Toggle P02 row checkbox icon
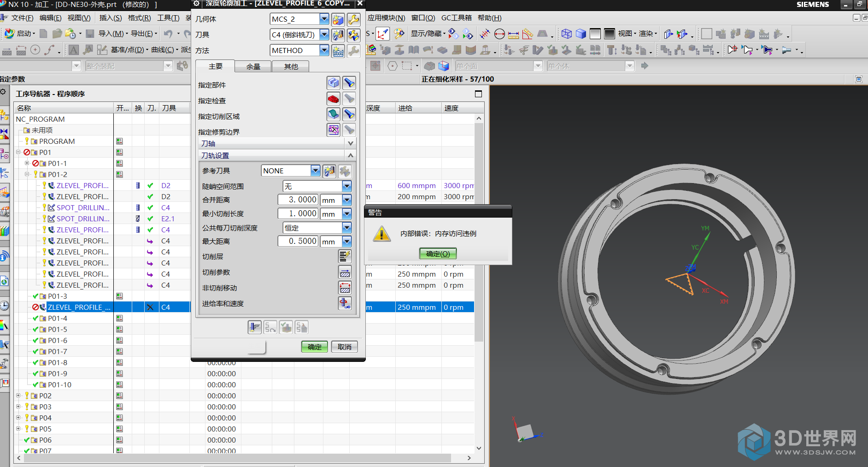Image resolution: width=868 pixels, height=467 pixels. 119,396
